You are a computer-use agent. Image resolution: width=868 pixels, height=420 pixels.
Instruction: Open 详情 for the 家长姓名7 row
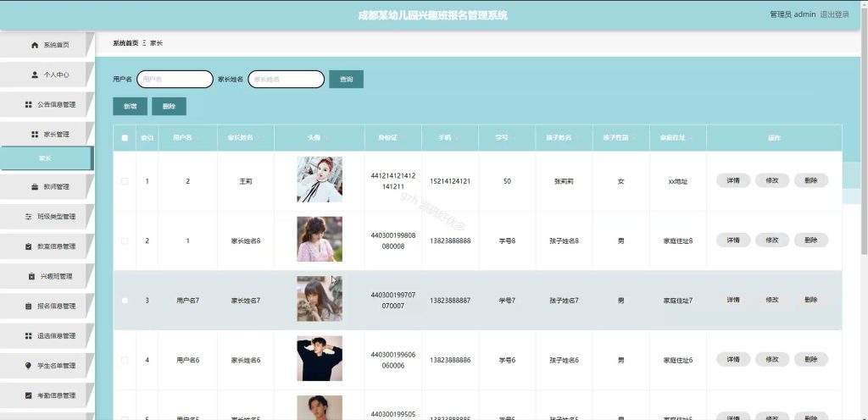pyautogui.click(x=733, y=300)
